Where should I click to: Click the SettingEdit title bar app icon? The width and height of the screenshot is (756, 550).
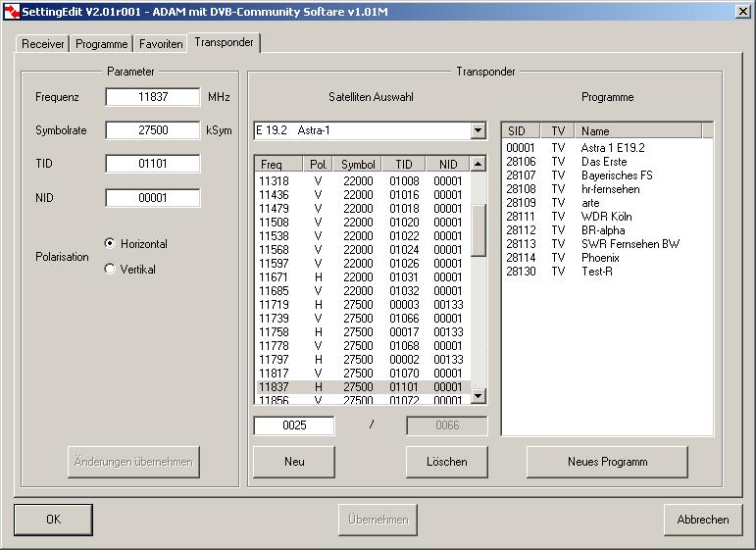(12, 12)
